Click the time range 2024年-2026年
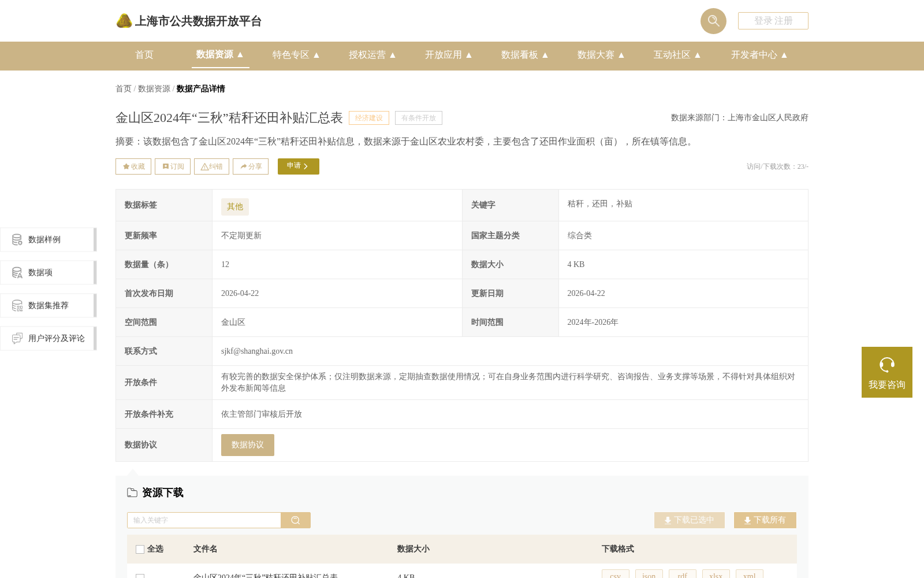 [x=593, y=323]
